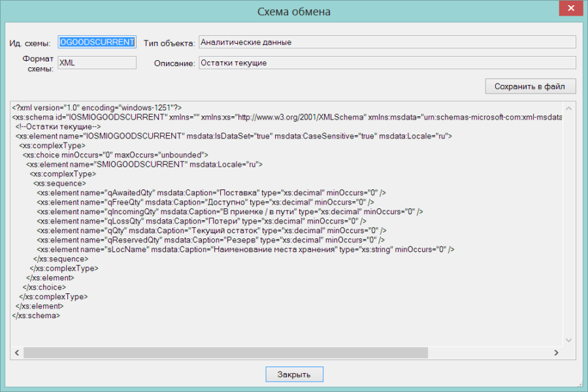Screen dimensions: 588x392
Task: Click the Остатки текущие XML comment line
Action: pyautogui.click(x=58, y=126)
